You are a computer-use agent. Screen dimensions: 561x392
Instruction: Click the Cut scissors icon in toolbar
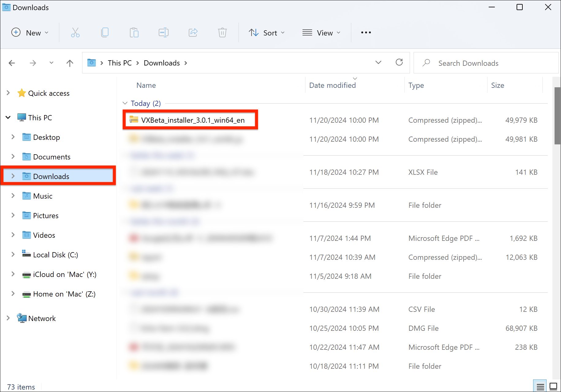point(75,32)
